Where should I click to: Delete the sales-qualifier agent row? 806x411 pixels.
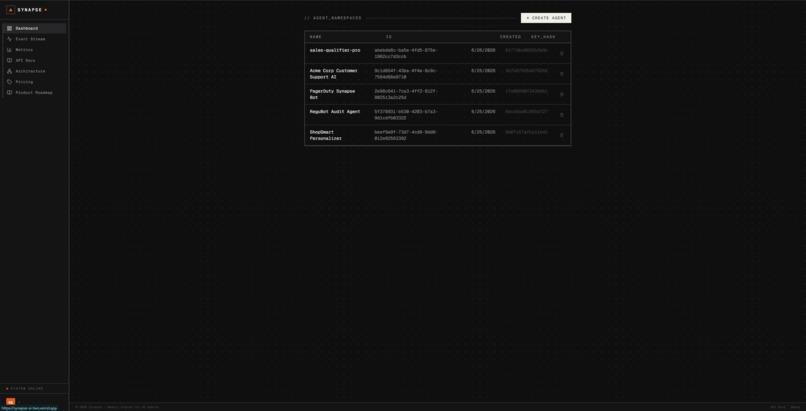[561, 53]
